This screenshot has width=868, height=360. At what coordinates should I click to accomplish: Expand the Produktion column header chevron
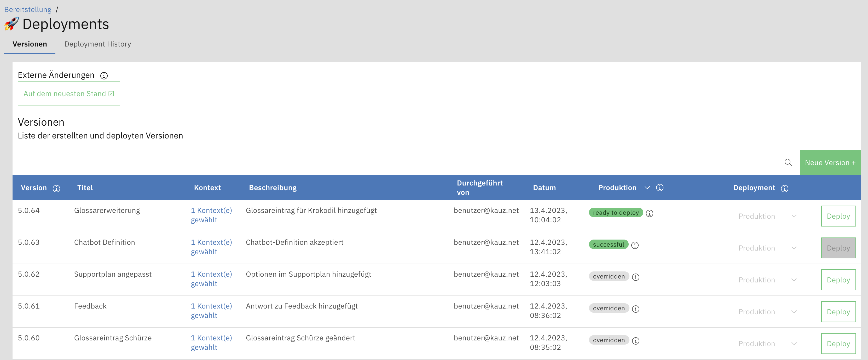tap(647, 188)
